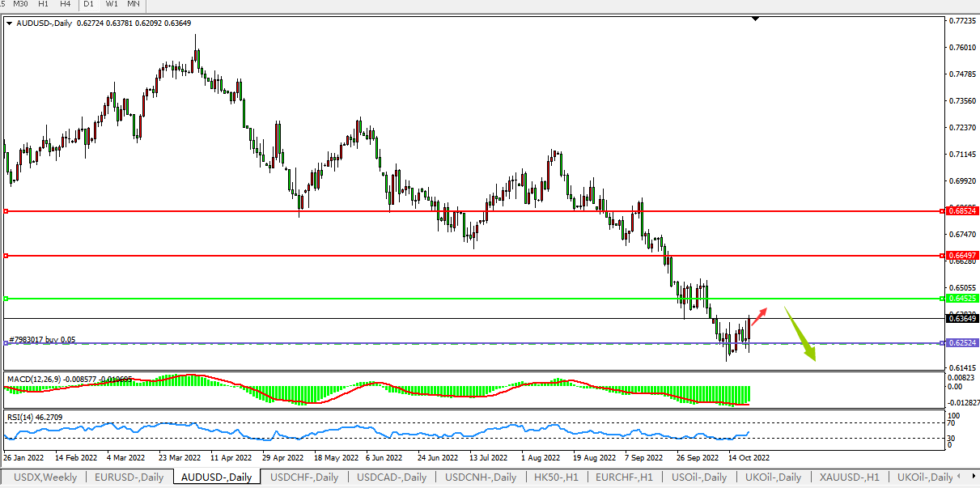Viewport: 980px width, 488px height.
Task: Open the EURUSD-,Daily chart tab
Action: click(x=129, y=477)
